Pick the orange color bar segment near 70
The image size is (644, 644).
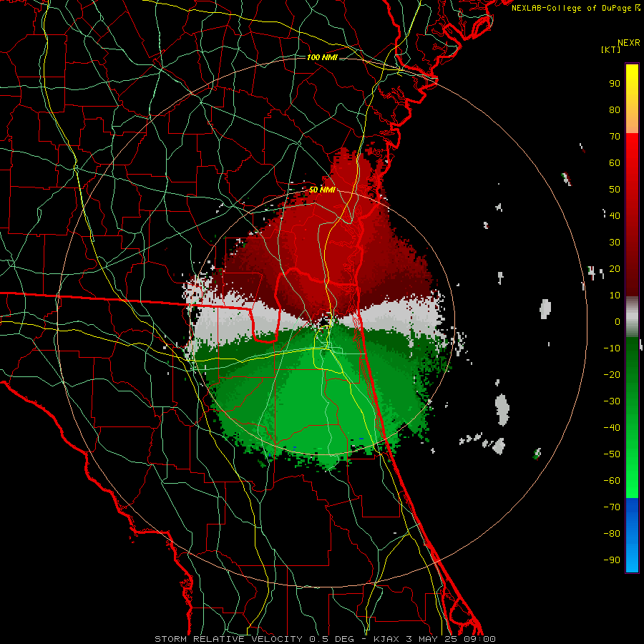pos(632,123)
